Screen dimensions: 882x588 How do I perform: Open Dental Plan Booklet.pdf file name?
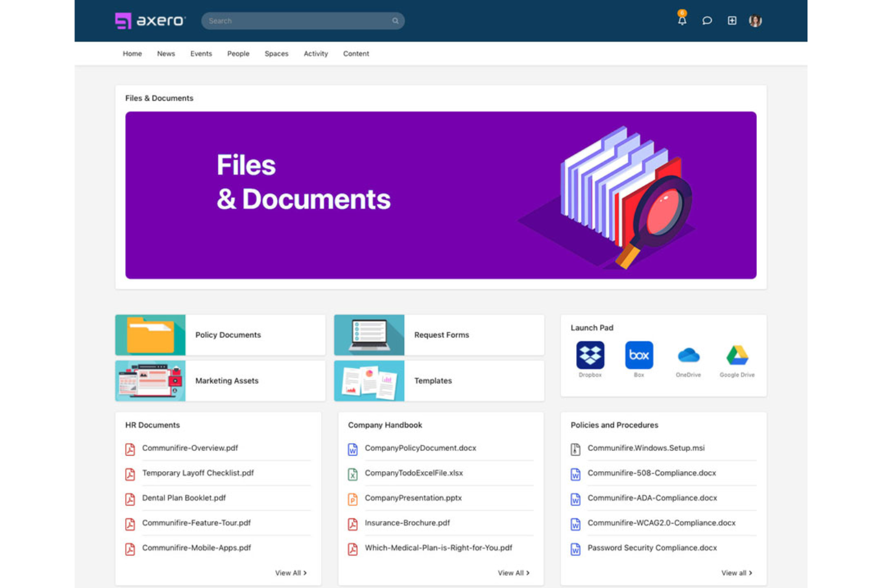click(184, 498)
